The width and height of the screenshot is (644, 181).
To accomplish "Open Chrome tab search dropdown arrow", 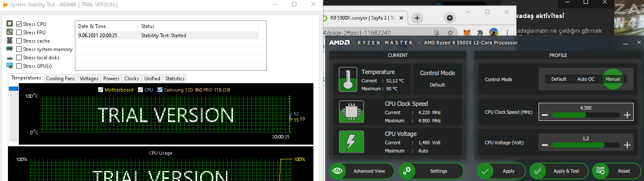I will coord(450,18).
